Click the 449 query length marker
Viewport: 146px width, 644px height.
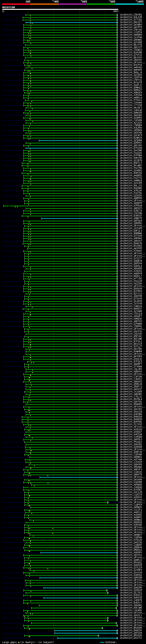tap(115, 11)
